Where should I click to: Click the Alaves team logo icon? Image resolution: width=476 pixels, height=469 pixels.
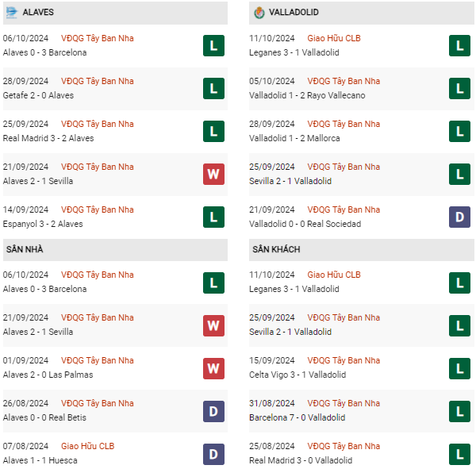point(12,13)
